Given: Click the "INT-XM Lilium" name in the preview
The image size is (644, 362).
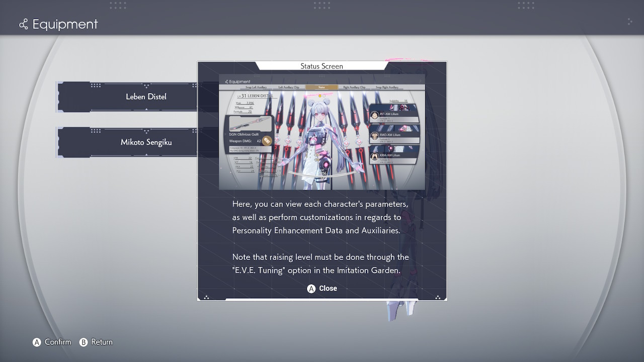Looking at the screenshot, I should (x=389, y=114).
